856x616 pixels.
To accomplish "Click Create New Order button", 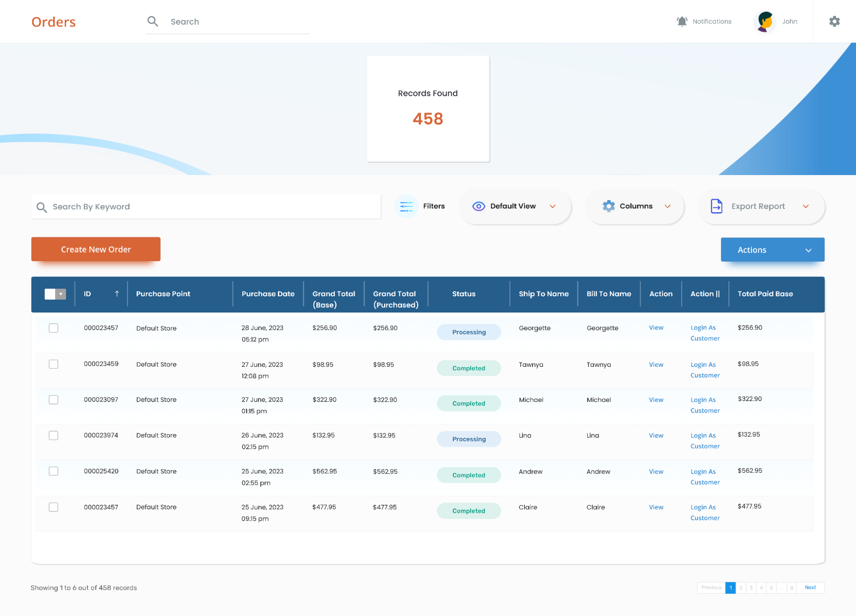I will click(x=96, y=249).
